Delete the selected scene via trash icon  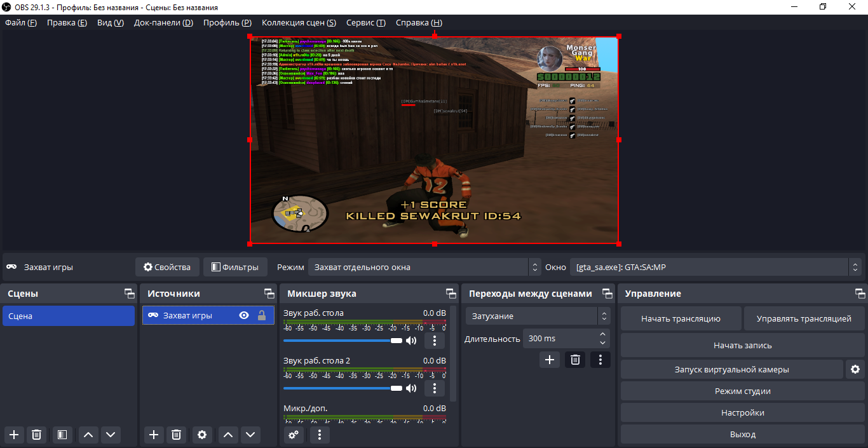click(x=37, y=435)
